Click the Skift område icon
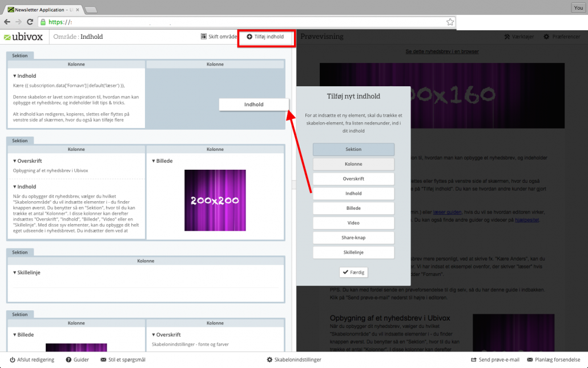 point(203,36)
